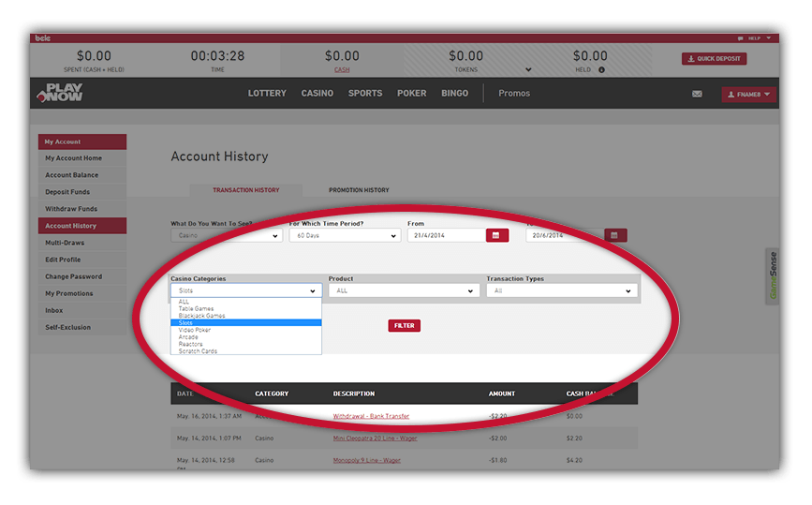Choose Video Poker in the categories list

(246, 330)
